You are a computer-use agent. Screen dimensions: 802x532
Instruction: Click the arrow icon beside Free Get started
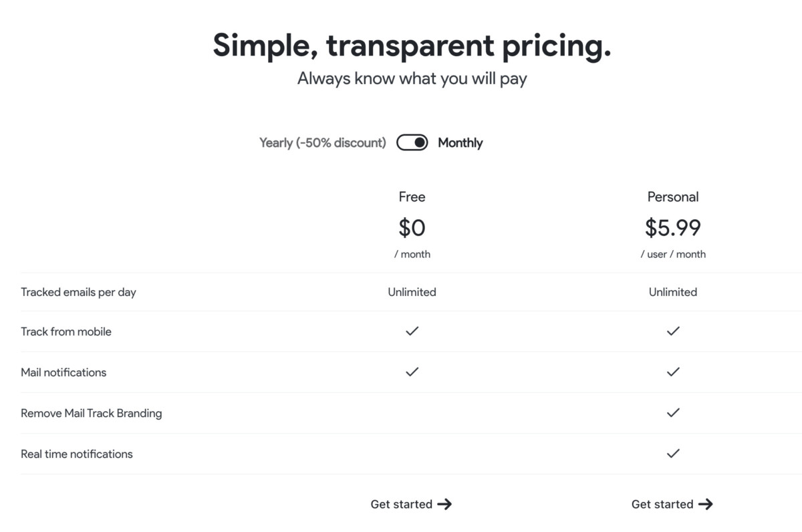444,505
